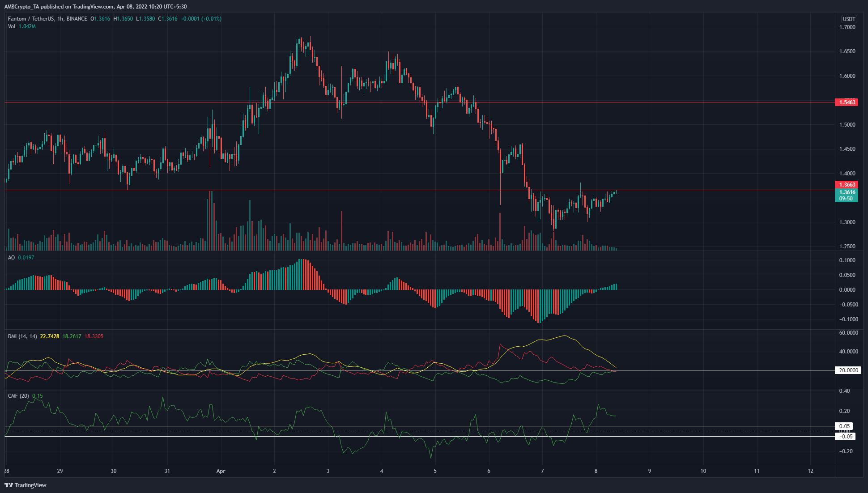Image resolution: width=868 pixels, height=493 pixels.
Task: Click the red 1.3663 price label
Action: pyautogui.click(x=847, y=185)
